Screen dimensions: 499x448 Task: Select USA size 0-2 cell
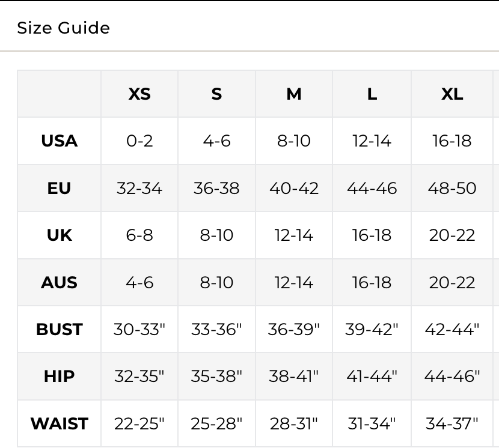[139, 141]
